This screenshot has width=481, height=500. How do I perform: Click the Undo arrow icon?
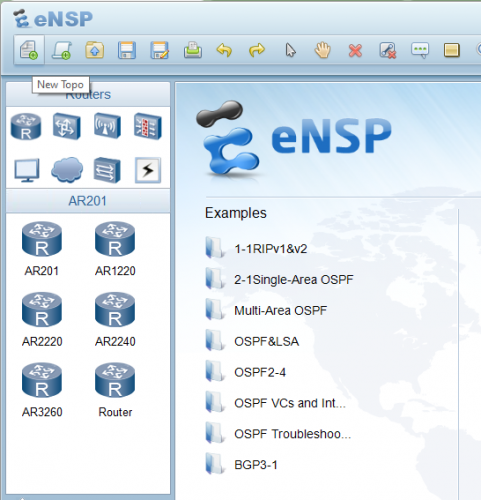[x=224, y=50]
